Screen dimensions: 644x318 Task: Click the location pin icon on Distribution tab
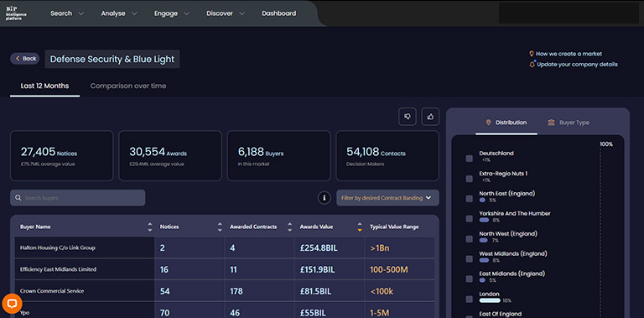tap(488, 123)
